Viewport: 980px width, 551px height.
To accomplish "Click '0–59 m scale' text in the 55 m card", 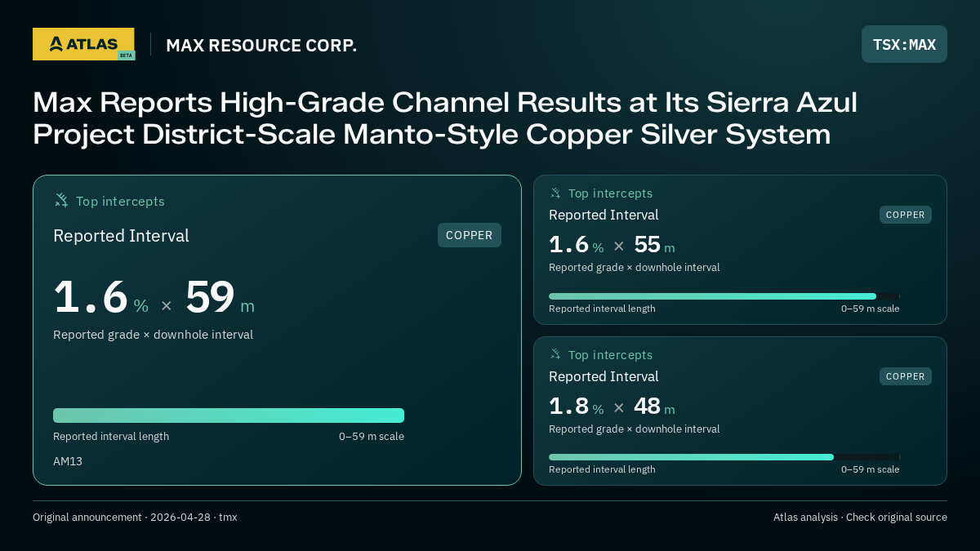I will click(871, 309).
